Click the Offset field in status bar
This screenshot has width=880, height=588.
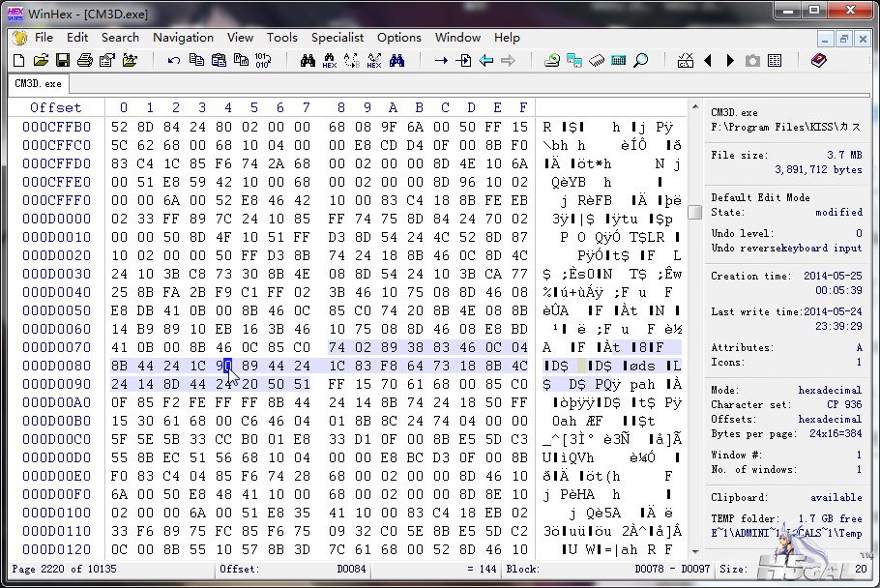coord(294,569)
